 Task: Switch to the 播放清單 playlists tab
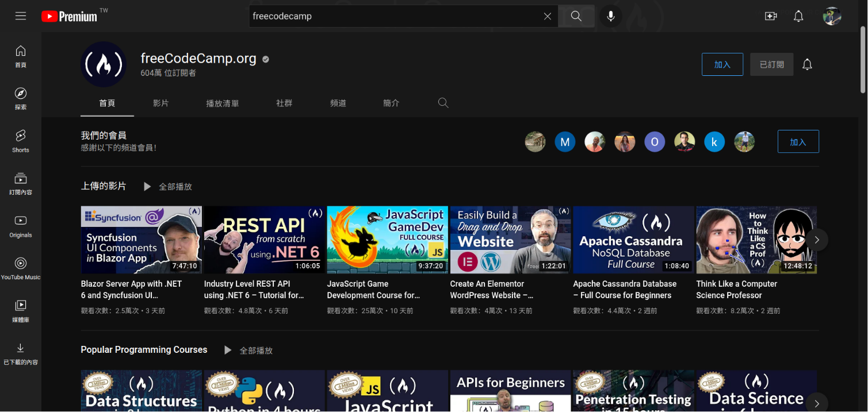[x=223, y=103]
